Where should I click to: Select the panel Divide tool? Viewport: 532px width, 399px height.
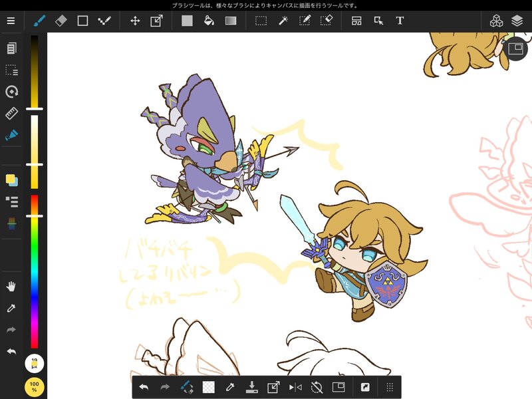click(x=356, y=21)
